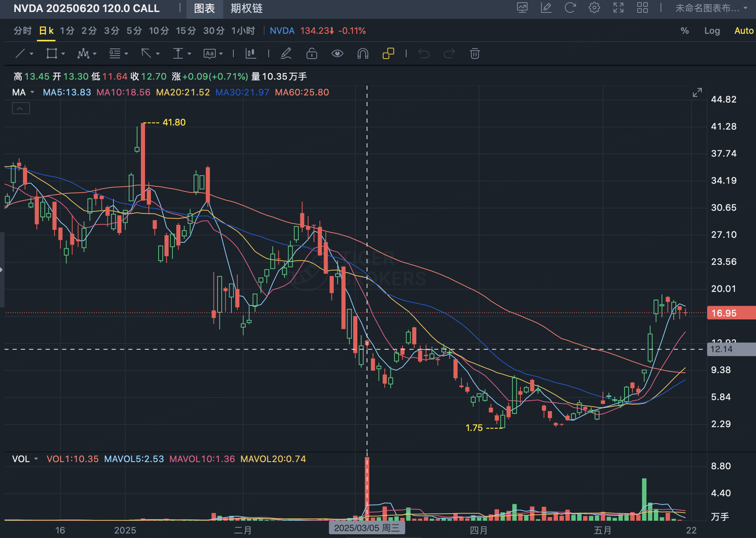Collapse the MA indicator legend
Image resolution: width=756 pixels, height=538 pixels.
point(21,109)
